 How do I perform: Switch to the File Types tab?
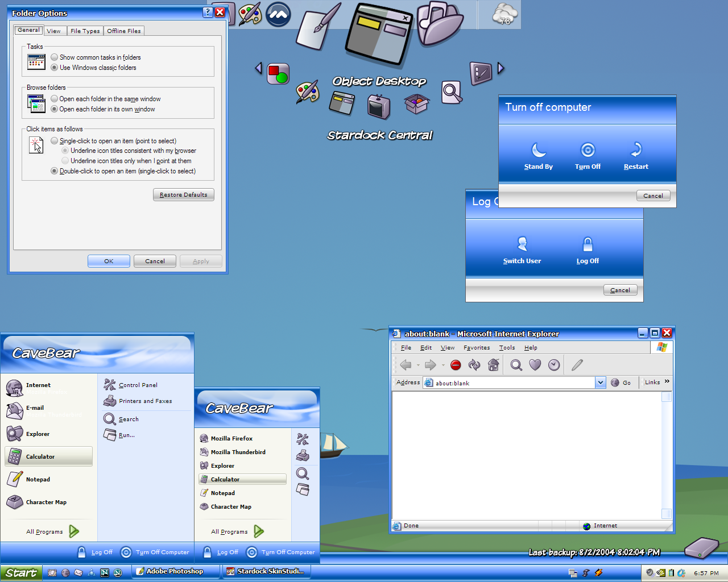[85, 31]
